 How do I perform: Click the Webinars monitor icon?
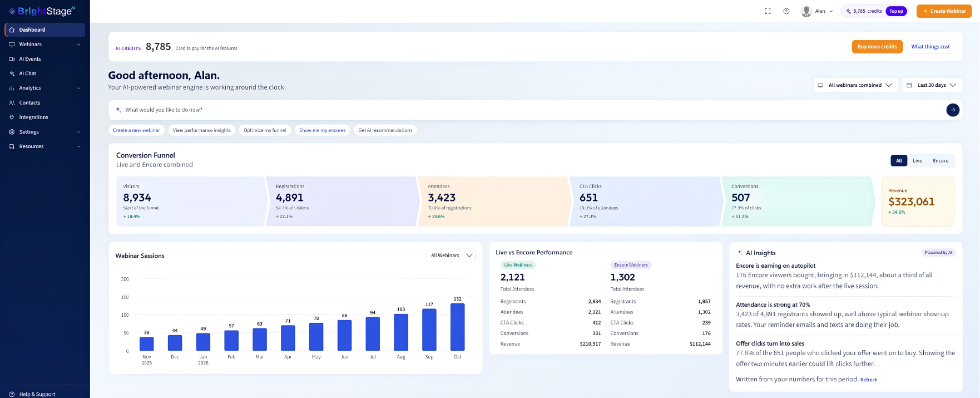pos(12,45)
